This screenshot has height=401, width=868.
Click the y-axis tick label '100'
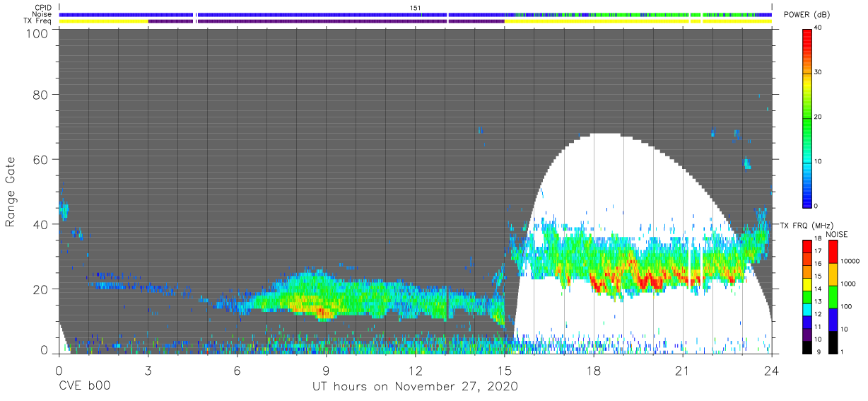[37, 33]
